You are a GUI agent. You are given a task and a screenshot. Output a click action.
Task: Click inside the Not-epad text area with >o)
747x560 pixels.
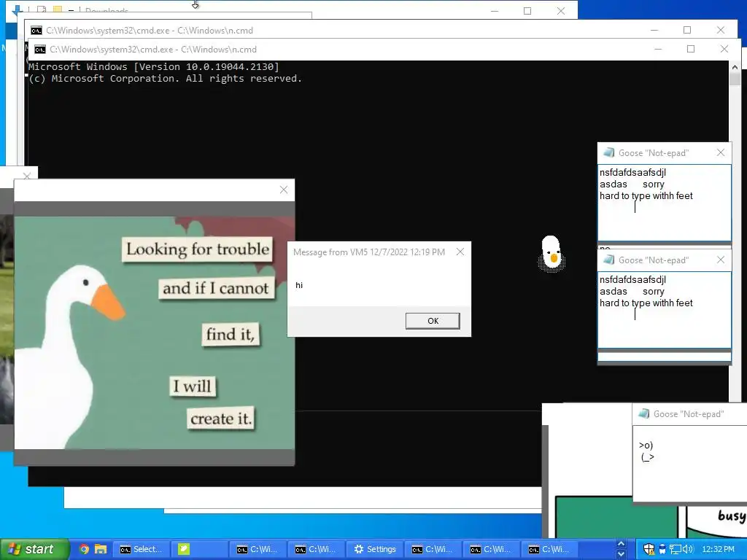(x=690, y=464)
